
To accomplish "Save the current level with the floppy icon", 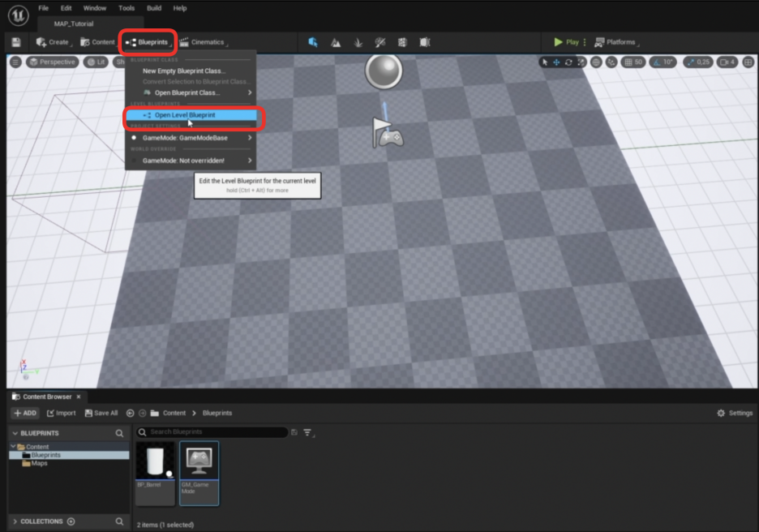I will (16, 43).
